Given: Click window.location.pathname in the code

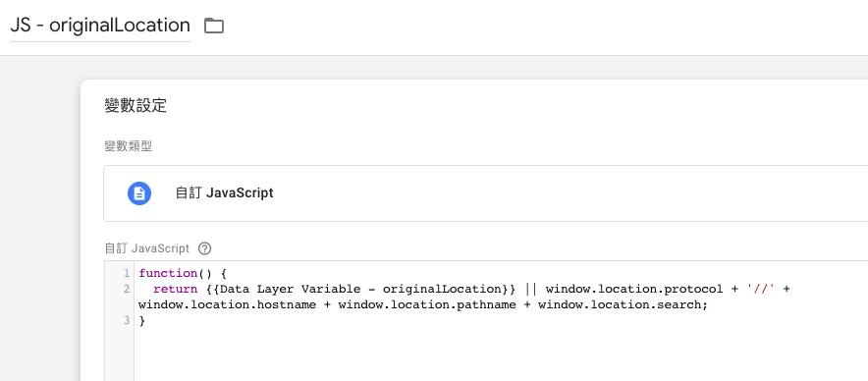Looking at the screenshot, I should [427, 305].
